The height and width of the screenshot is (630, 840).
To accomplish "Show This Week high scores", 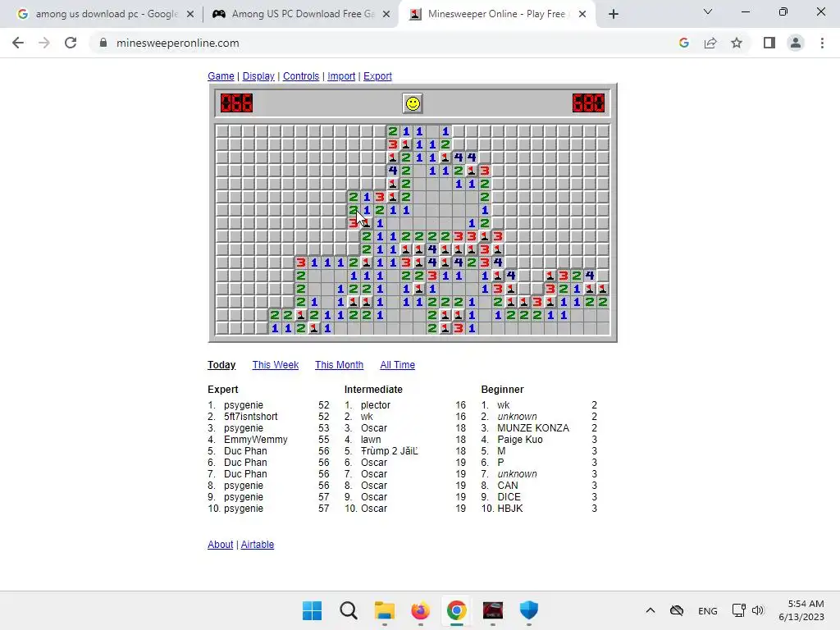I will [x=276, y=365].
